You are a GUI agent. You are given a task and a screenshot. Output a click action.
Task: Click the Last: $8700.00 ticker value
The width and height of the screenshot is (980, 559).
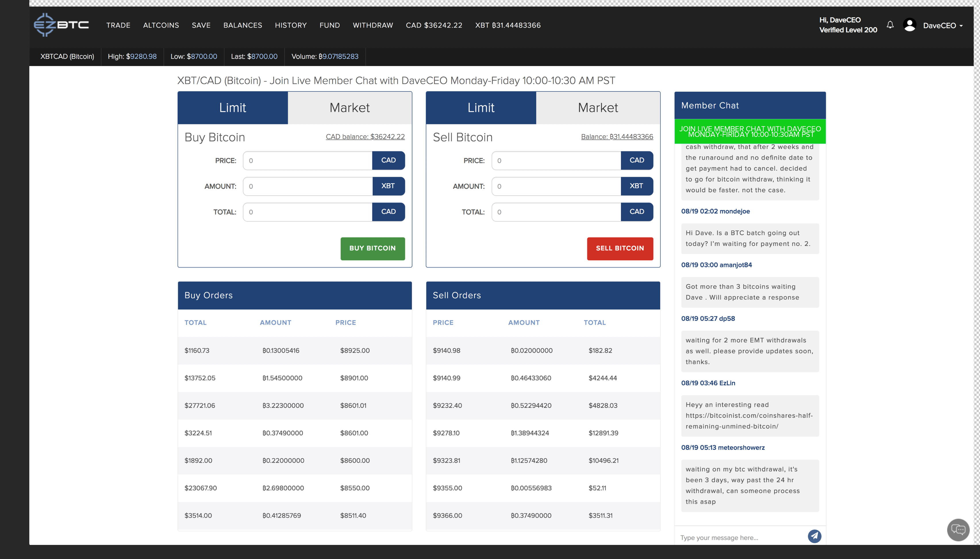(254, 56)
